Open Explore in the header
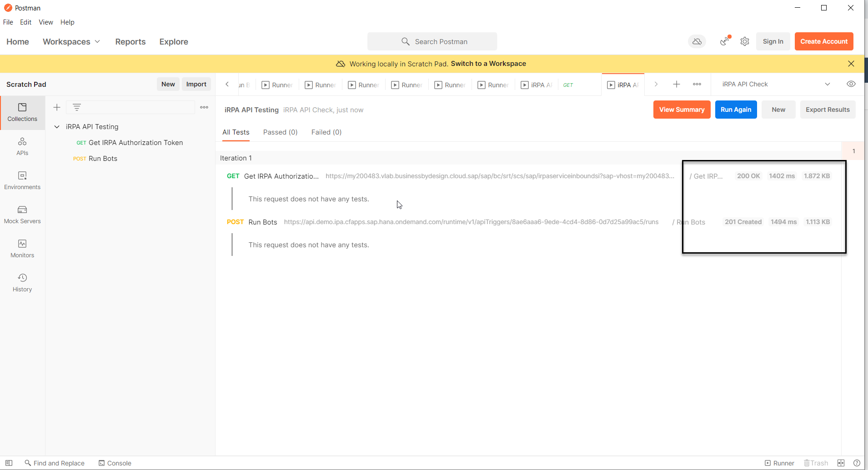The image size is (868, 470). coord(174,41)
